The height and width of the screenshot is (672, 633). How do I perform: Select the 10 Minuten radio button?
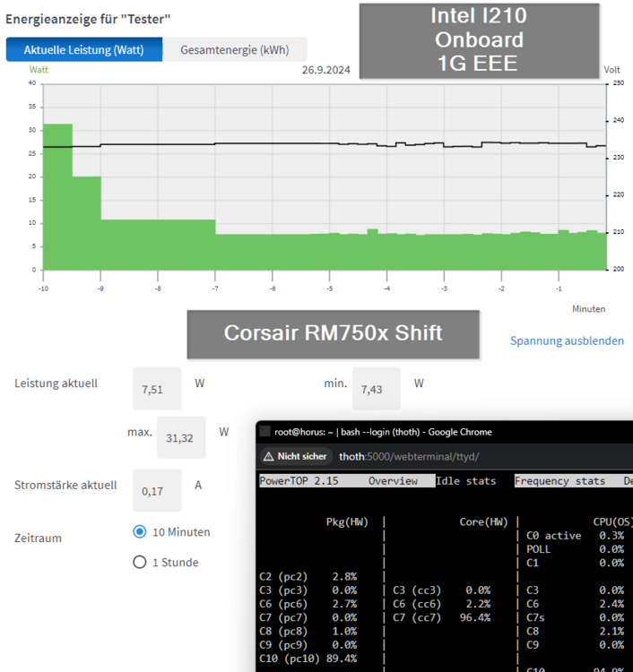point(140,531)
